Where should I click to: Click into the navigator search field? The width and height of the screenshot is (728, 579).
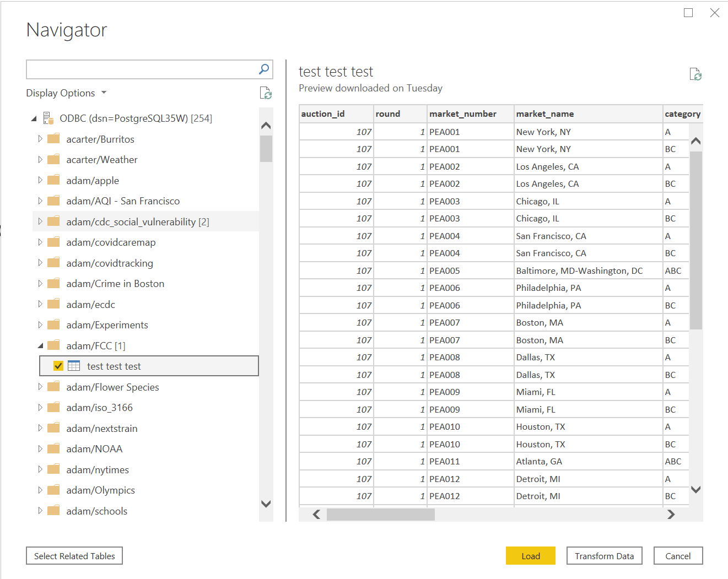pos(141,69)
